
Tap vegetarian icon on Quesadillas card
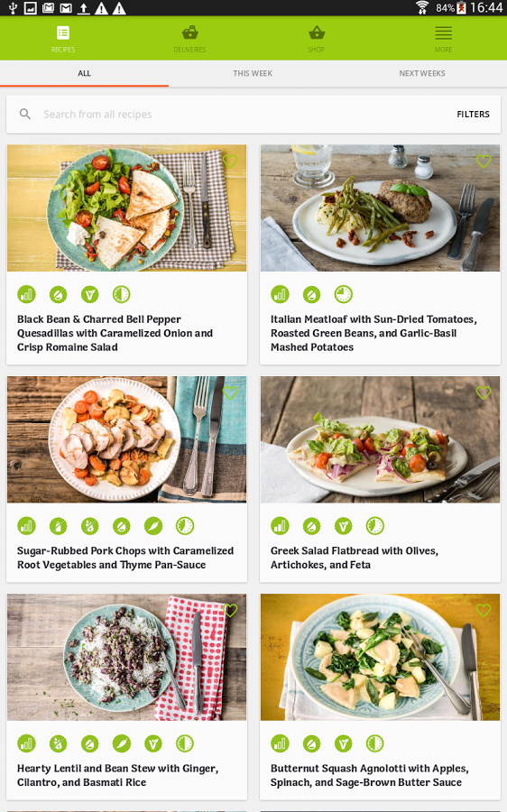point(89,295)
